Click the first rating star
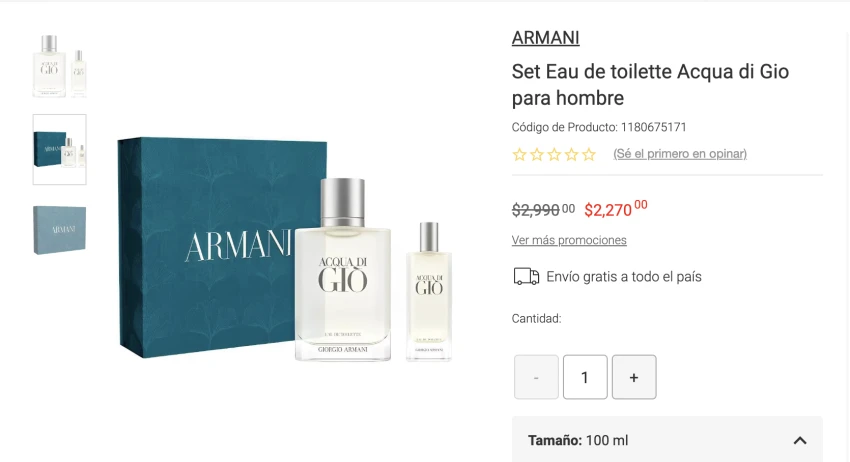Image resolution: width=850 pixels, height=462 pixels. coord(519,155)
